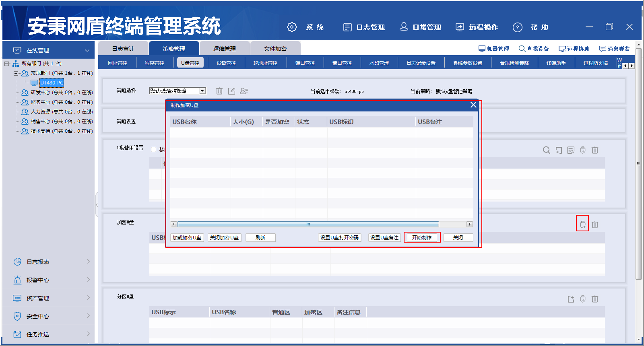This screenshot has width=644, height=346.
Task: Edit the selected policy with pencil icon
Action: (231, 91)
